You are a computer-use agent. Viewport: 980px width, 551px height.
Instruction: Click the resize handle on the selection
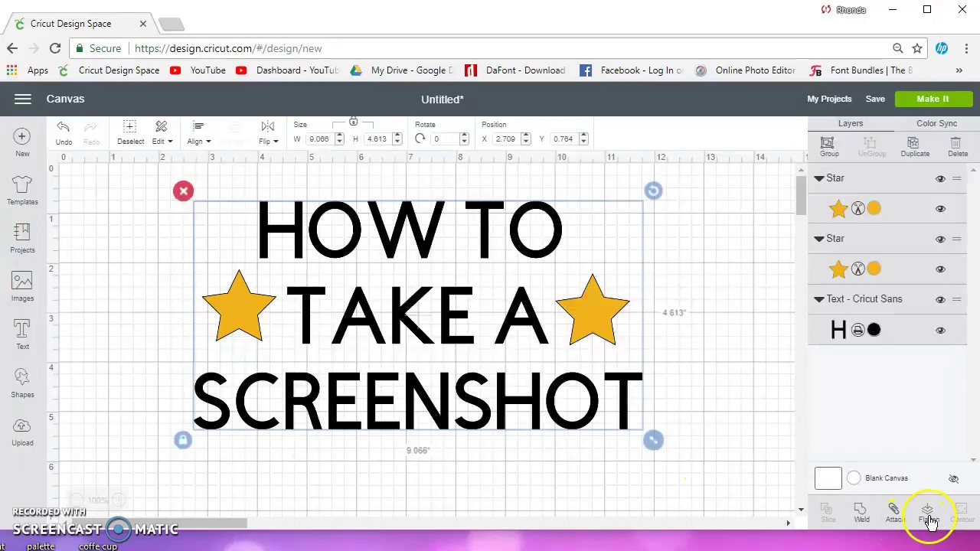pyautogui.click(x=653, y=440)
